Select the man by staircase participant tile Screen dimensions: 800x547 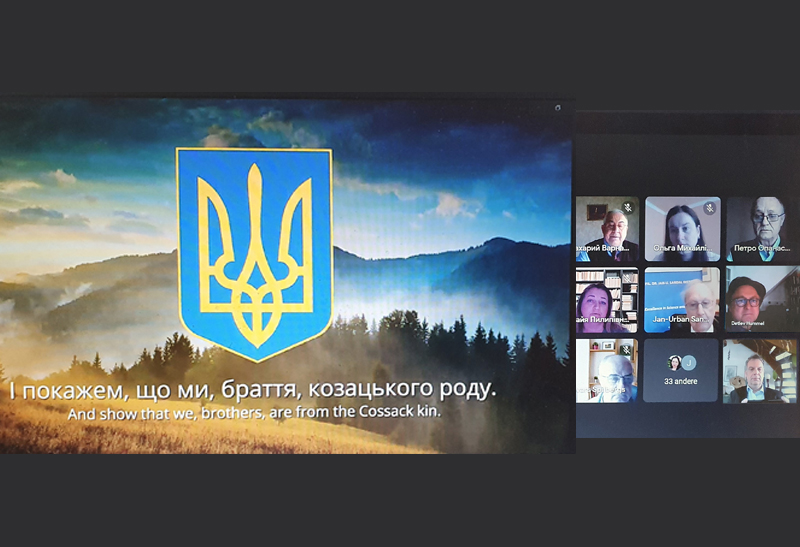click(760, 371)
